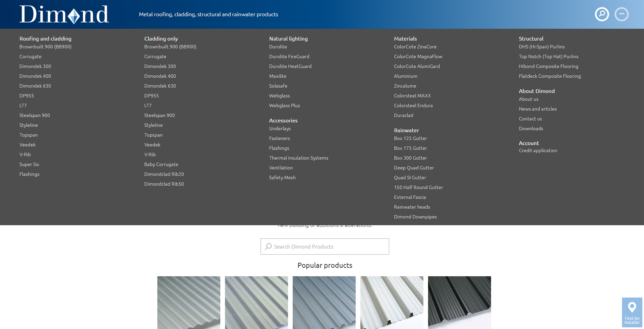Open Duraclad link

[404, 115]
